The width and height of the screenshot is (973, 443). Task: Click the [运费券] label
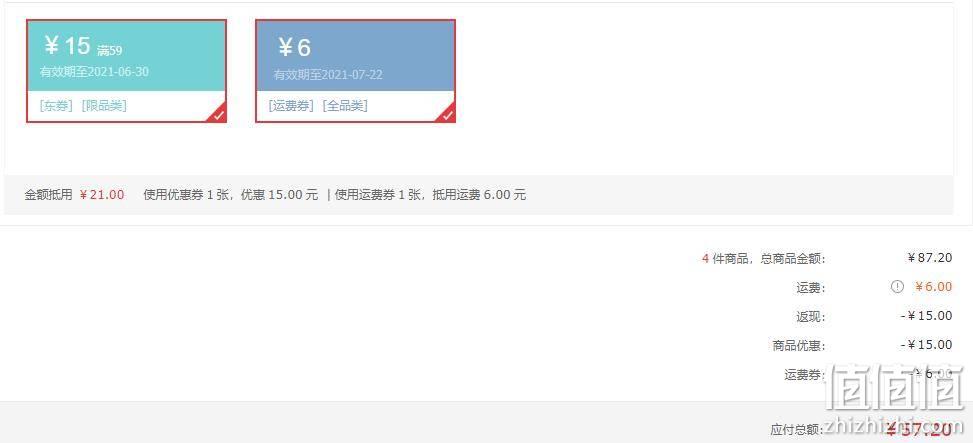pos(292,105)
